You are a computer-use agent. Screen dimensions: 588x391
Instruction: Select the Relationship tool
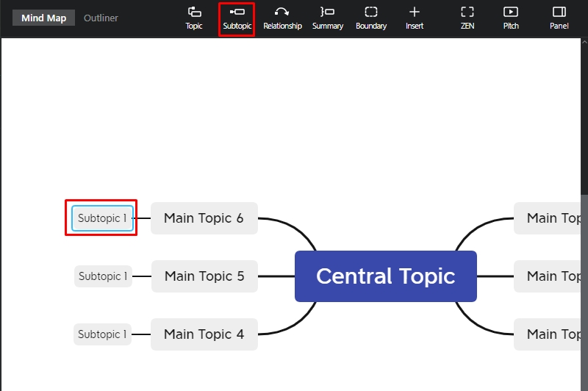click(x=282, y=18)
